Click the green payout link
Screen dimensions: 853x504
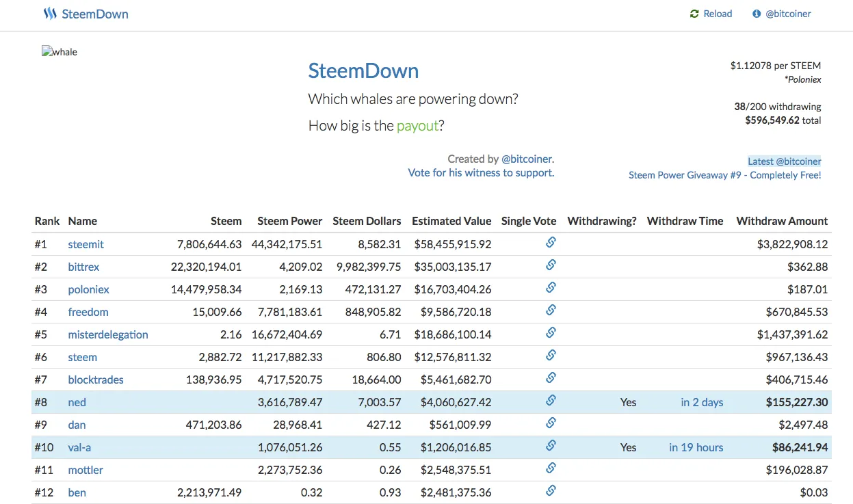(x=417, y=125)
